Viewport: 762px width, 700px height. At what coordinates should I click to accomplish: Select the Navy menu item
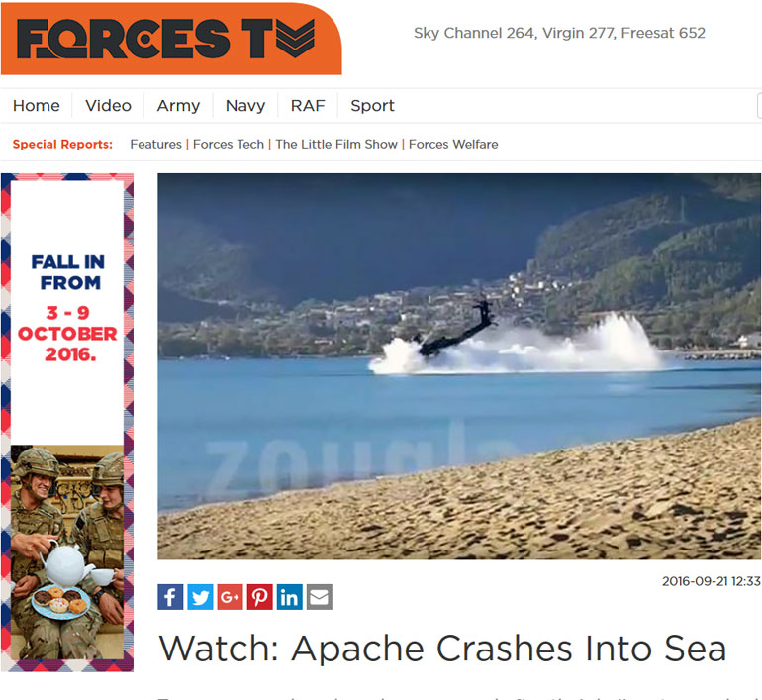[245, 106]
